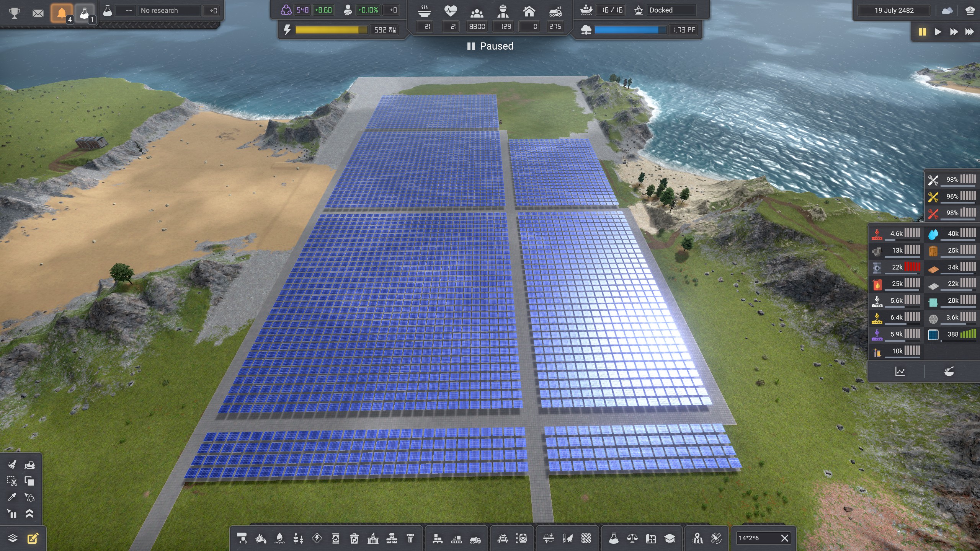Select the Unity boost cursor tool

[x=29, y=497]
